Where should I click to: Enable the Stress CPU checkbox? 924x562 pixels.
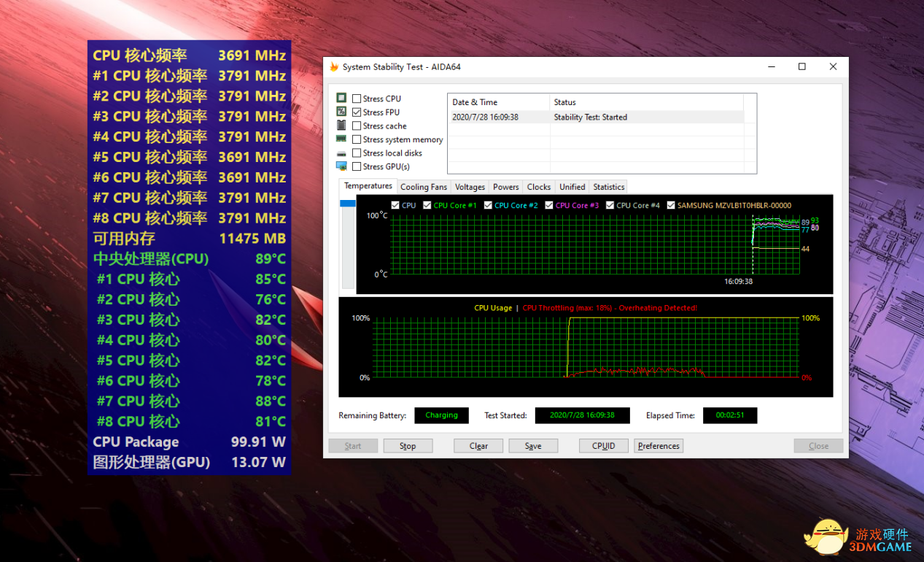coord(357,99)
